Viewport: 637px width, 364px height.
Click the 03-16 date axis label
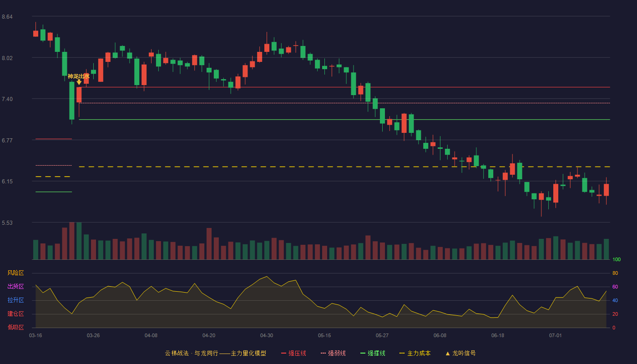click(x=35, y=335)
